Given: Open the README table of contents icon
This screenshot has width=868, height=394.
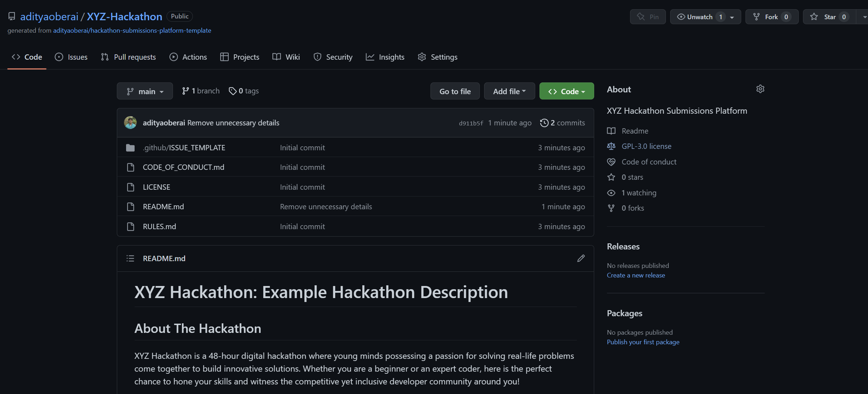Looking at the screenshot, I should point(130,258).
